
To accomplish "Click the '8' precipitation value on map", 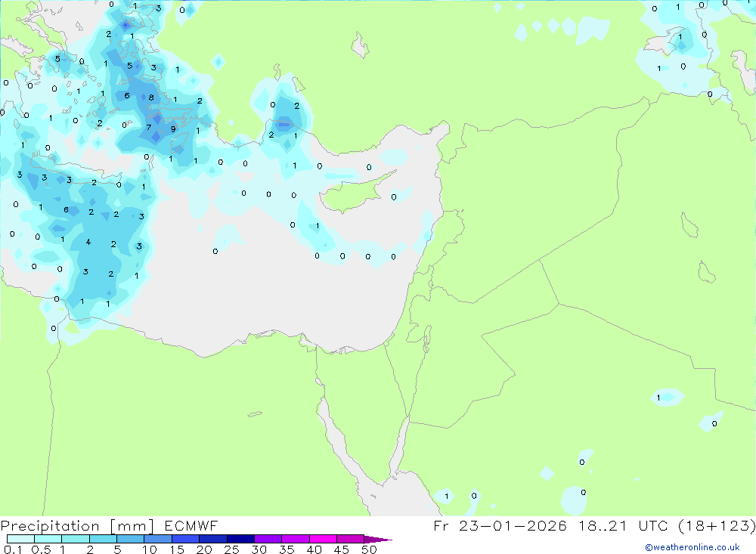I will tap(151, 98).
